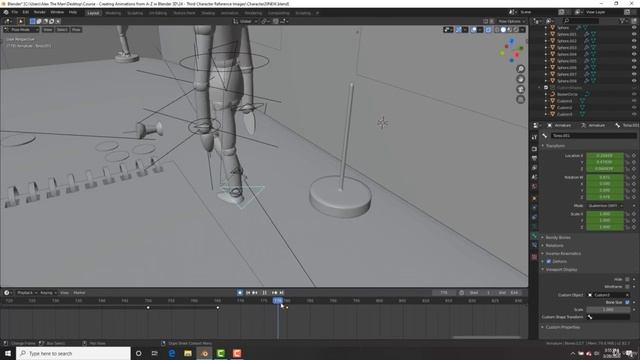
Task: Click the Location X value field
Action: click(605, 156)
